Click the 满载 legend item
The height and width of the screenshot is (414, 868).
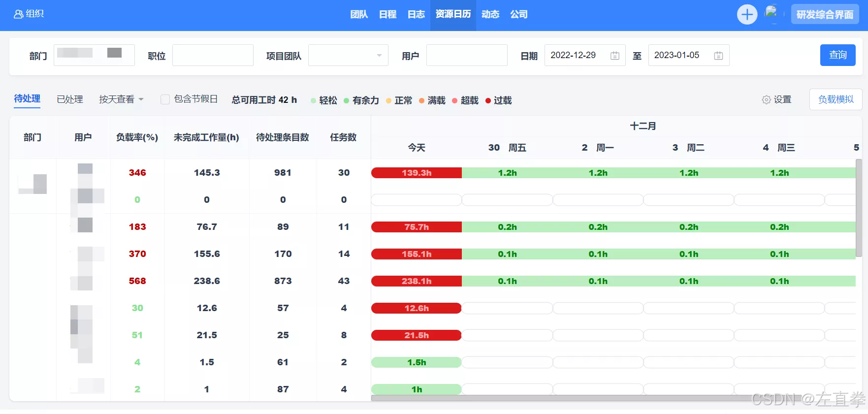[432, 100]
